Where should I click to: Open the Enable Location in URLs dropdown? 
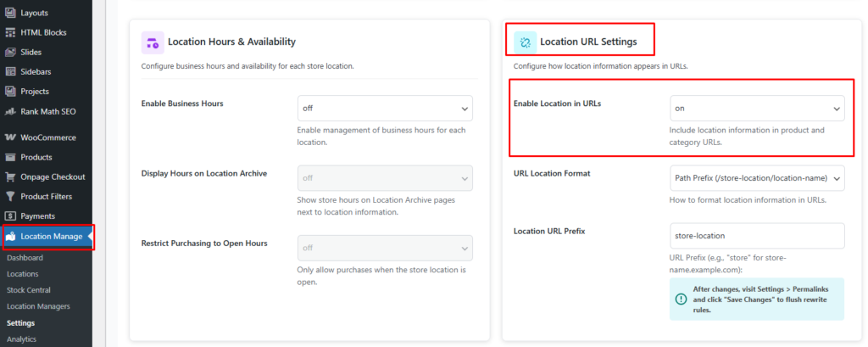point(757,109)
